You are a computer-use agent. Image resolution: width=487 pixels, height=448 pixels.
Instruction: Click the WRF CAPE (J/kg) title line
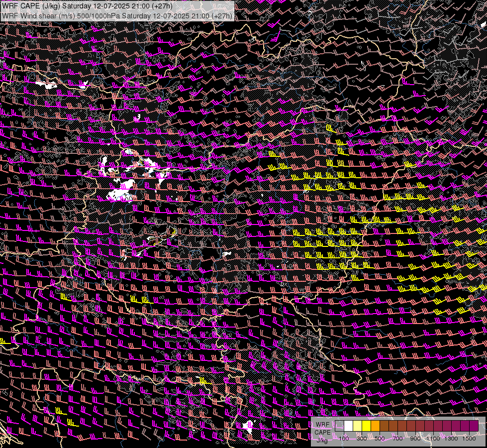87,6
